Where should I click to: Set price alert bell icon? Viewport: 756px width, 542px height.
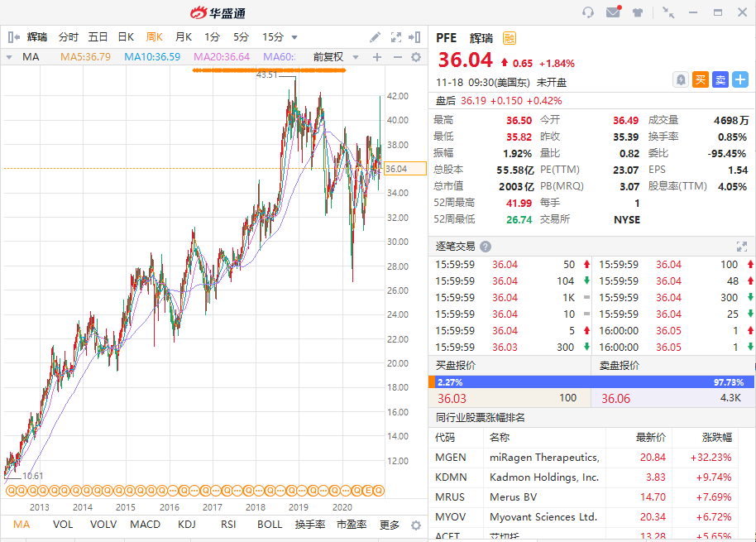(x=680, y=79)
